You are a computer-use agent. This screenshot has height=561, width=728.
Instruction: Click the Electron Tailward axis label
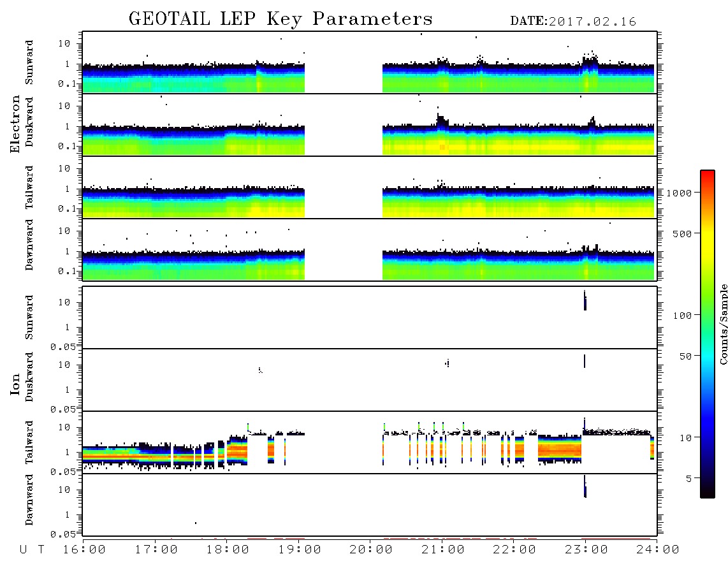pyautogui.click(x=29, y=187)
